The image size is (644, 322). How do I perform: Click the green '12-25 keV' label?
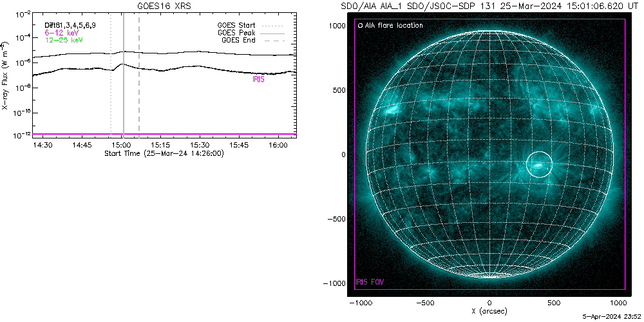point(63,40)
